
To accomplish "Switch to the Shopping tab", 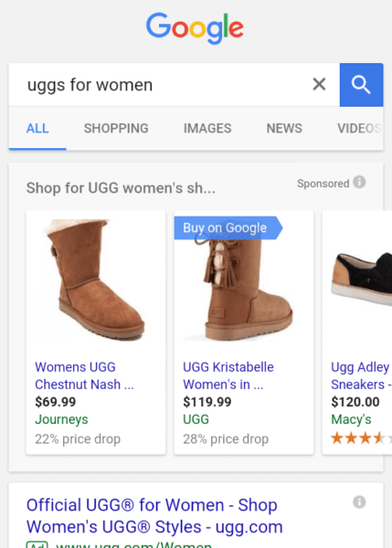I will coord(116,128).
